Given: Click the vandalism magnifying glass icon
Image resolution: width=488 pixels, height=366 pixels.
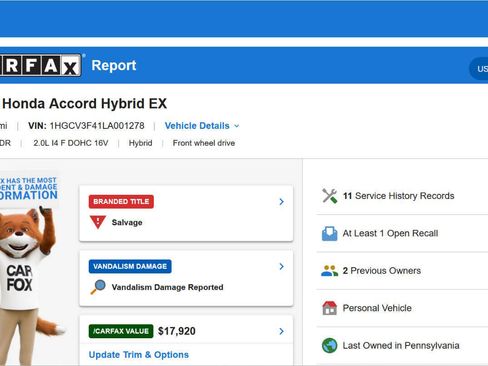Looking at the screenshot, I should (98, 287).
